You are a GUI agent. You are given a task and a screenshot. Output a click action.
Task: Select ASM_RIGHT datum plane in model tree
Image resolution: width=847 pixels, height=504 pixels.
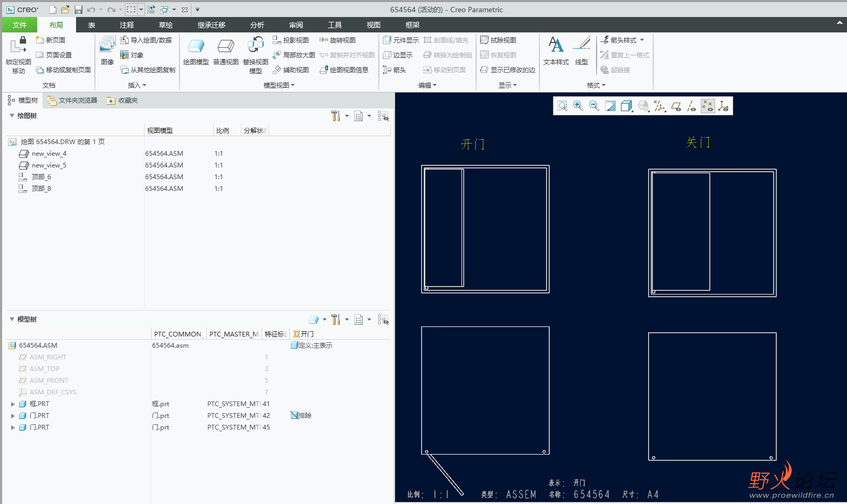pyautogui.click(x=48, y=357)
